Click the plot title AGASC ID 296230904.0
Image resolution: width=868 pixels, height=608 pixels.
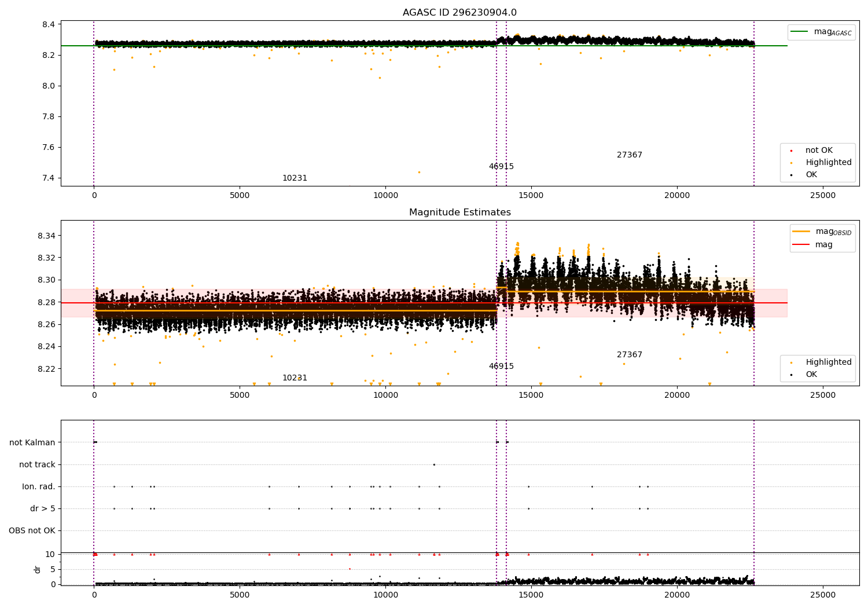pyautogui.click(x=460, y=13)
